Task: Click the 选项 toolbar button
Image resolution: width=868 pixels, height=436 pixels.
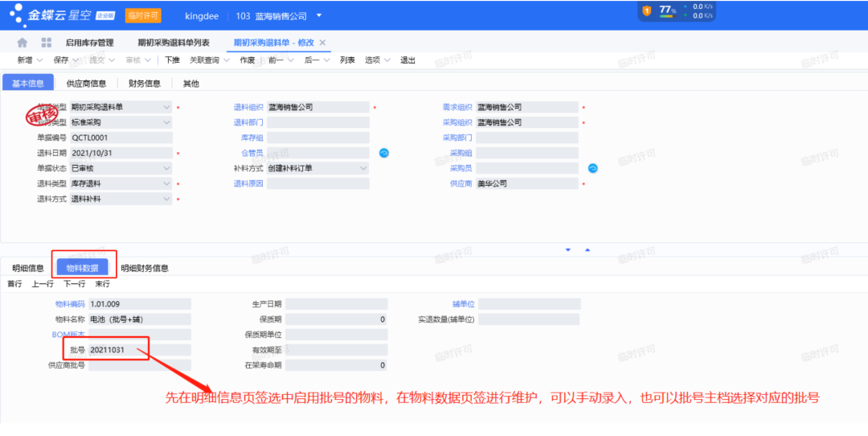Action: 373,60
